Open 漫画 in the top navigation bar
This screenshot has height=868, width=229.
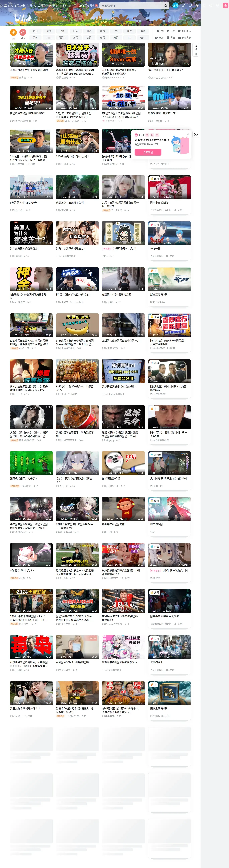[49, 5]
